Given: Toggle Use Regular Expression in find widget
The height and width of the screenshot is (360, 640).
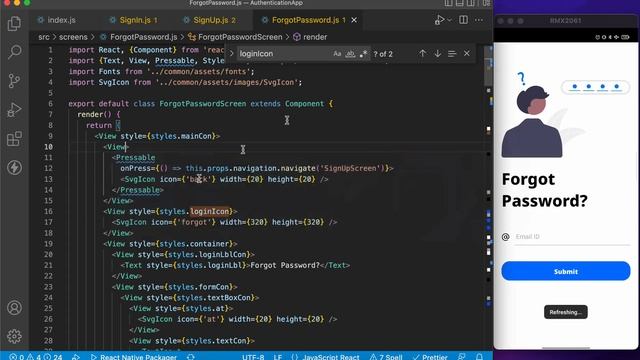Looking at the screenshot, I should [x=363, y=53].
